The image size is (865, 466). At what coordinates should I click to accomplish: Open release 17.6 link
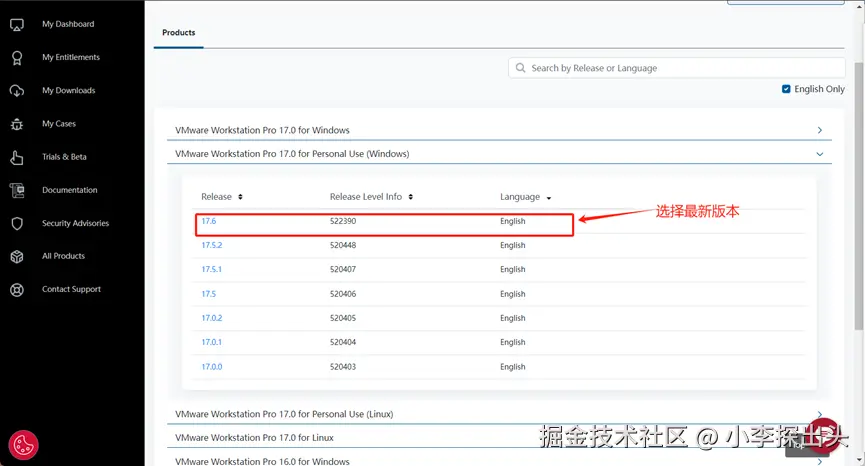pos(209,221)
